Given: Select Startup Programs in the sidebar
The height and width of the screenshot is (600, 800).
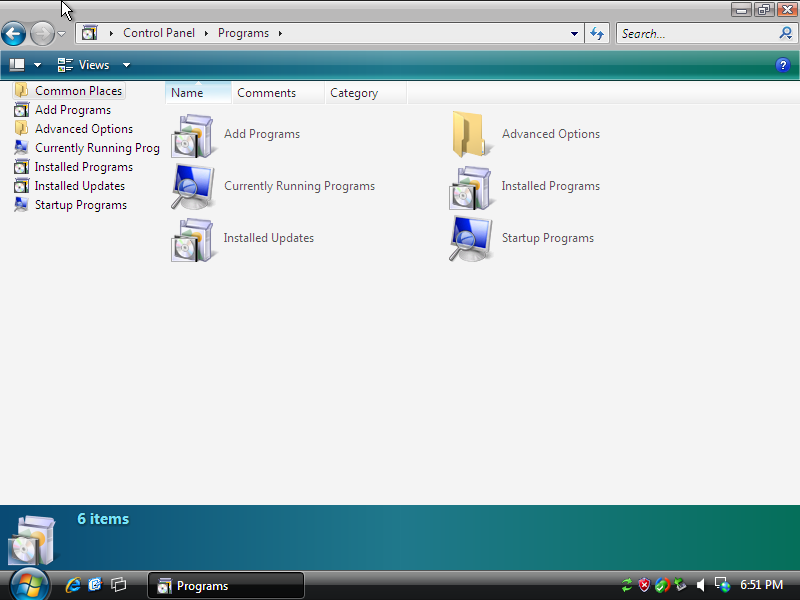Looking at the screenshot, I should click(71, 205).
